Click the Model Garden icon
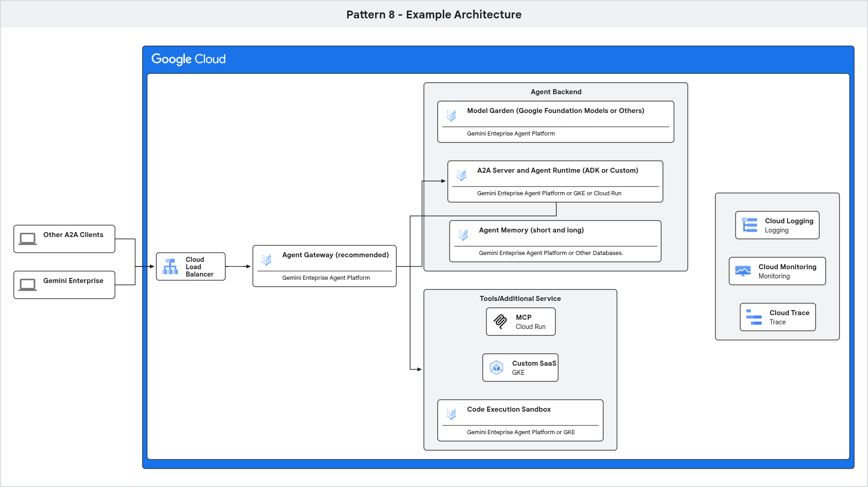 coord(451,116)
